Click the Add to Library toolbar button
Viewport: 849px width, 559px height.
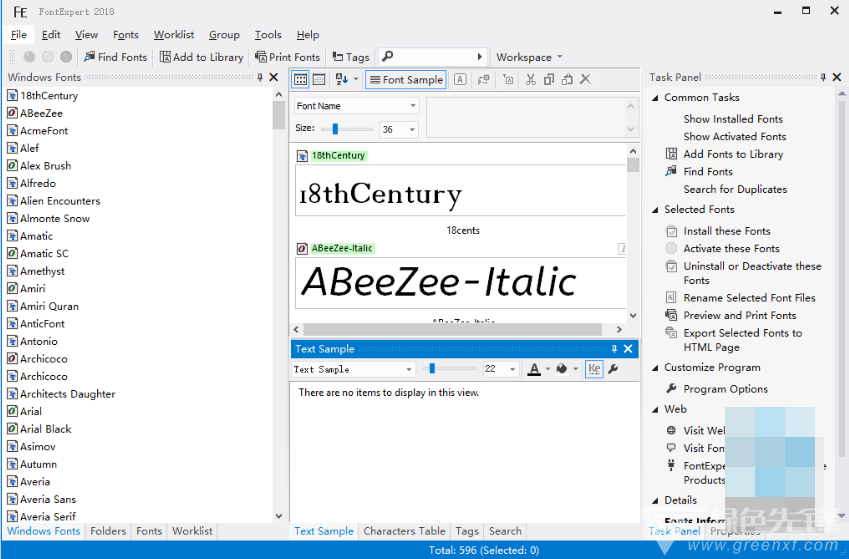[201, 57]
